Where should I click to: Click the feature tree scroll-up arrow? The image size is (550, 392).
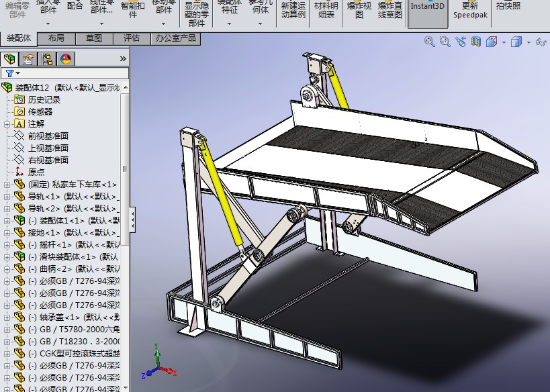click(x=126, y=87)
